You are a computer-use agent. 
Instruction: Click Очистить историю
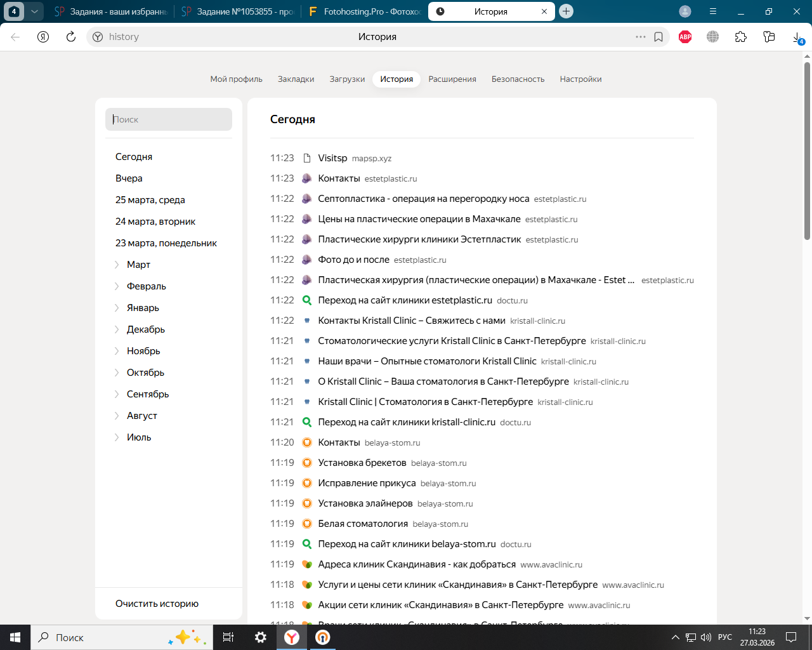point(157,604)
